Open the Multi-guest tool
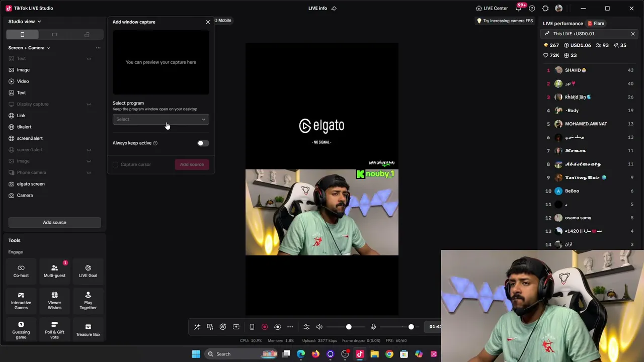The width and height of the screenshot is (644, 362). pyautogui.click(x=54, y=271)
